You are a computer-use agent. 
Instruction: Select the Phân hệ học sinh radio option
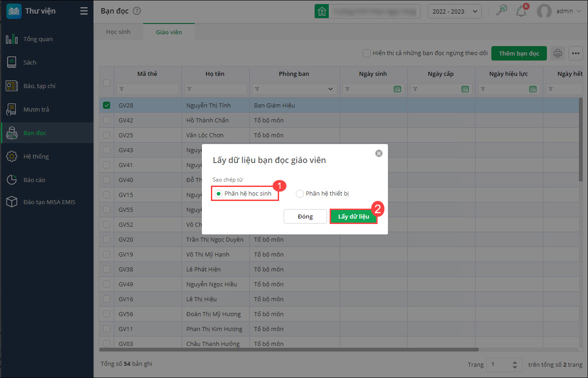[x=219, y=194]
